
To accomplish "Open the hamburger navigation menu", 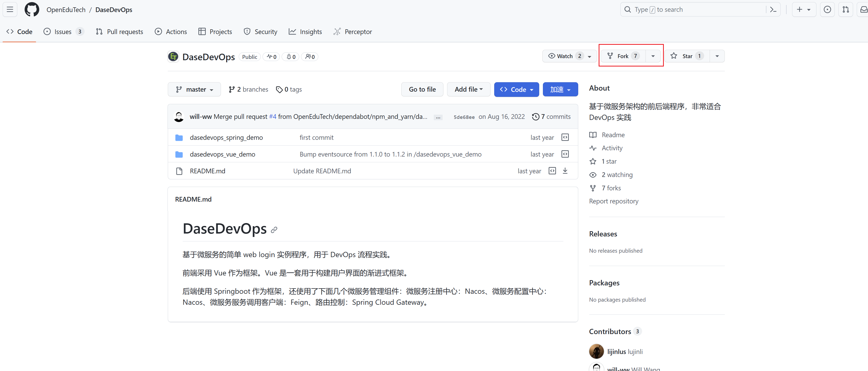I will [10, 9].
